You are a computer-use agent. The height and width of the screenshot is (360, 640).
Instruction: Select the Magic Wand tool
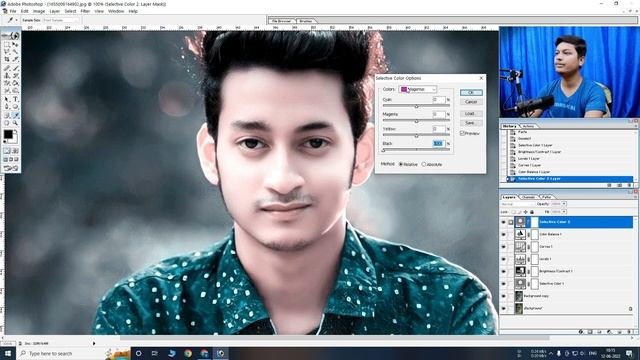(15, 52)
